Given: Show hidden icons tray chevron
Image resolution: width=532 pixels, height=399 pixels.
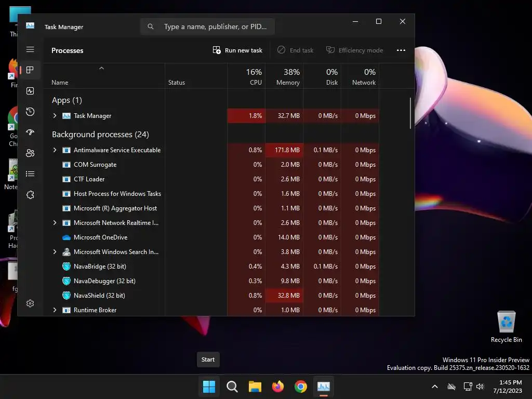Looking at the screenshot, I should (x=435, y=387).
